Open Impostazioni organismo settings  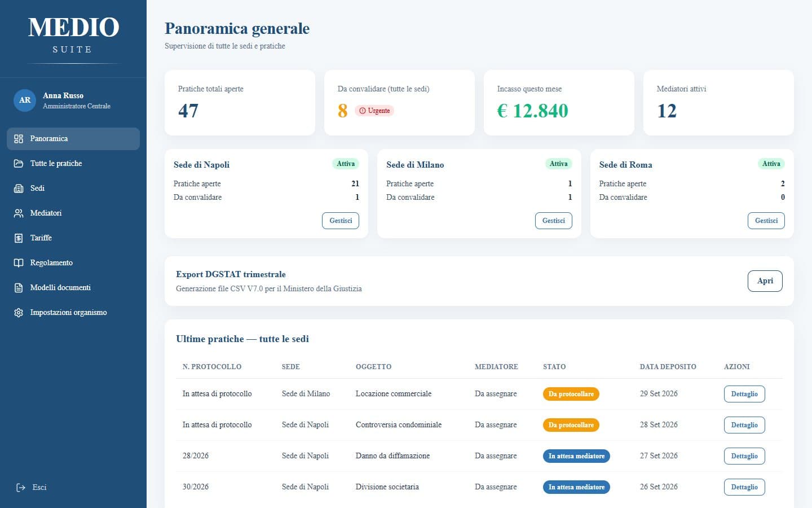[73, 313]
